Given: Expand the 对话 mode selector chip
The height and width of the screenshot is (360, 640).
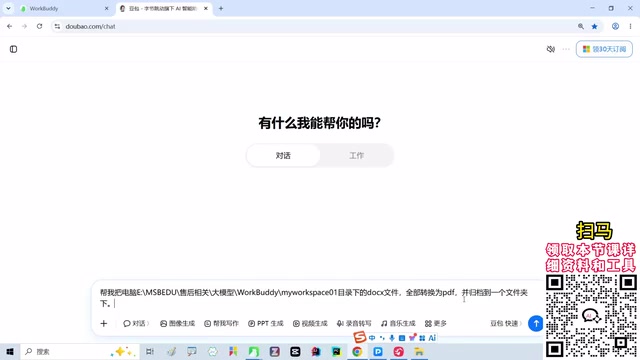Looking at the screenshot, I should (136, 323).
